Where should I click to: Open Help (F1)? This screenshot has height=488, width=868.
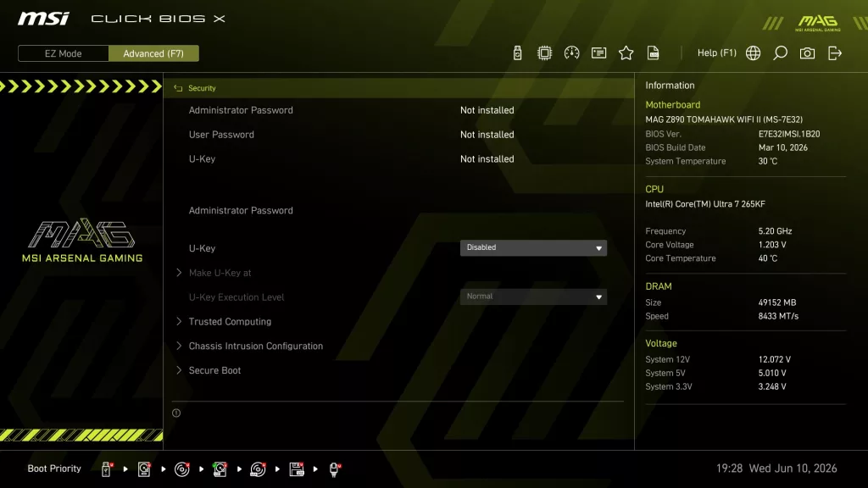(x=717, y=53)
